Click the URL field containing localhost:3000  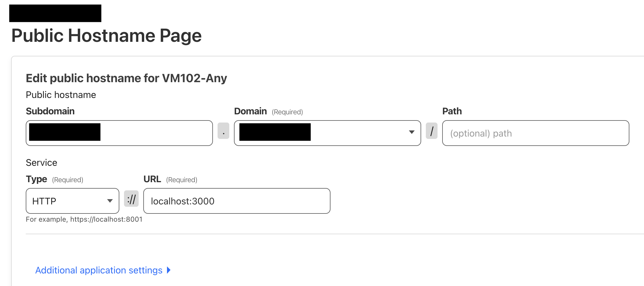(x=236, y=201)
